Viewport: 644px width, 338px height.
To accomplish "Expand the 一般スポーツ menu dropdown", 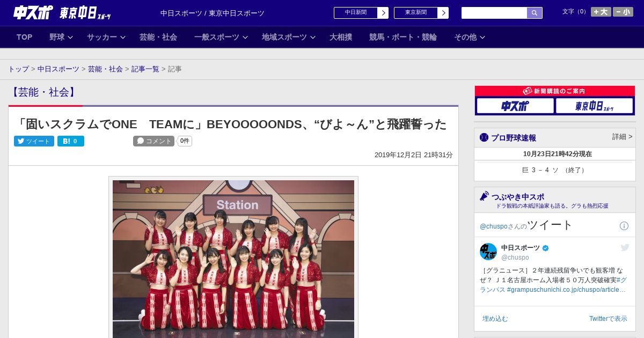I will tap(221, 37).
